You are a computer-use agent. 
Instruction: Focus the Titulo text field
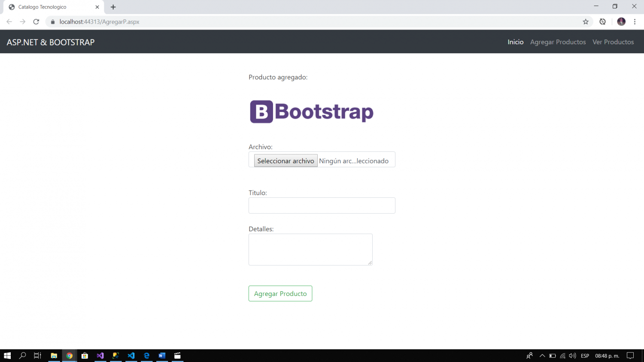[x=322, y=205]
